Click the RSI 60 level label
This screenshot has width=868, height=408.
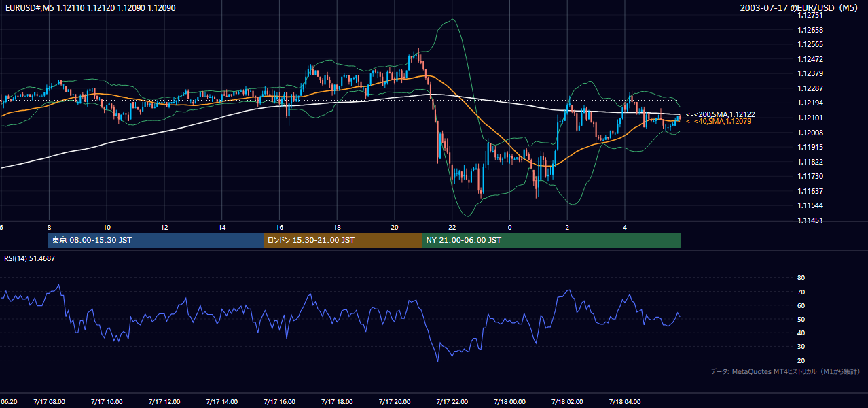[801, 305]
